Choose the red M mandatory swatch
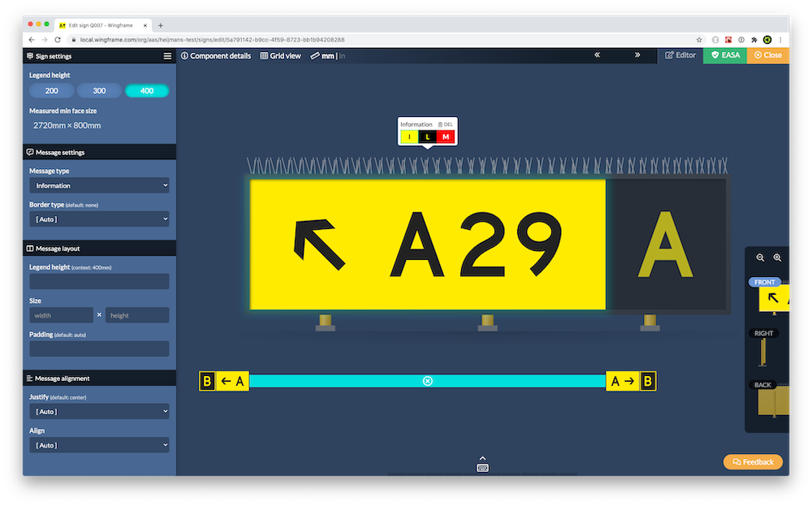Screen dimensions: 812x506 pos(445,136)
